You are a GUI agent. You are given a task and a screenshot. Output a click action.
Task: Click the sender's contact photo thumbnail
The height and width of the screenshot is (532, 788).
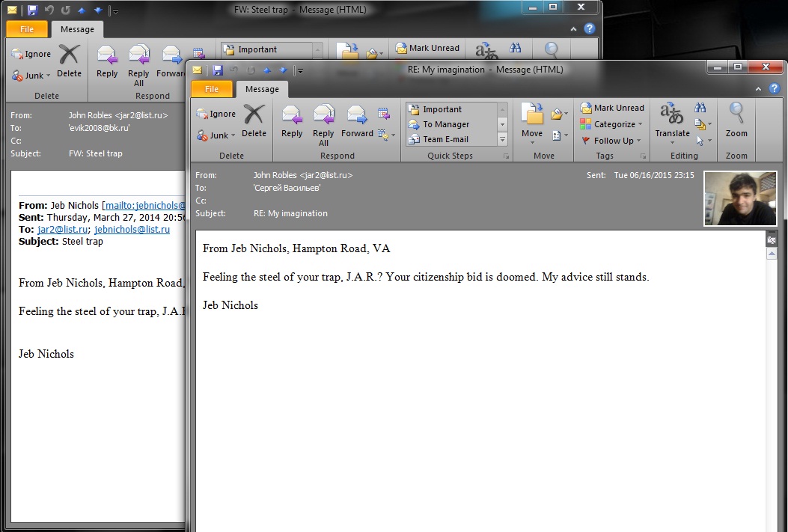point(739,198)
